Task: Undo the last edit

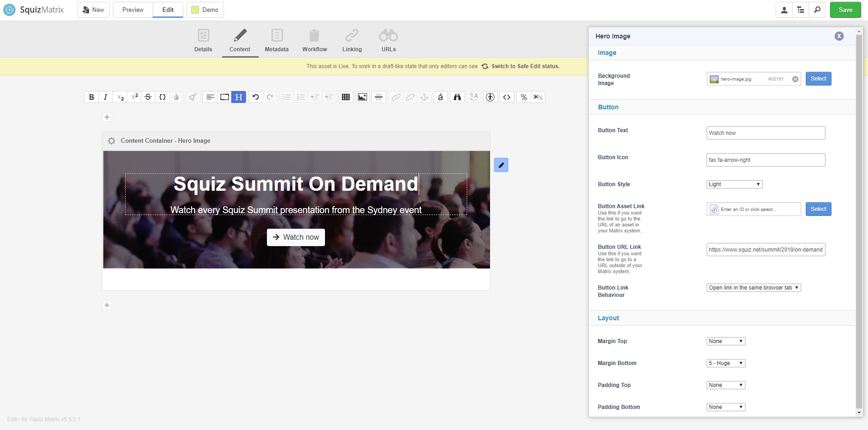Action: [256, 97]
